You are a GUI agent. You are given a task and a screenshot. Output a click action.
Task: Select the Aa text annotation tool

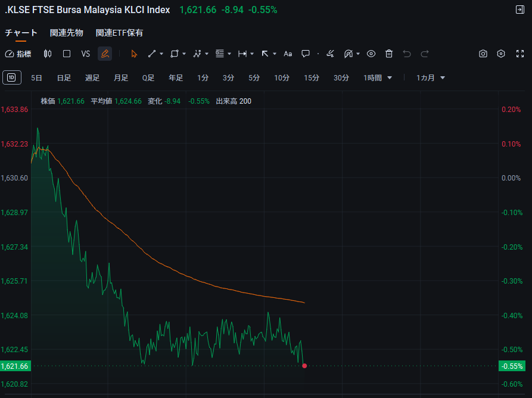click(x=288, y=54)
